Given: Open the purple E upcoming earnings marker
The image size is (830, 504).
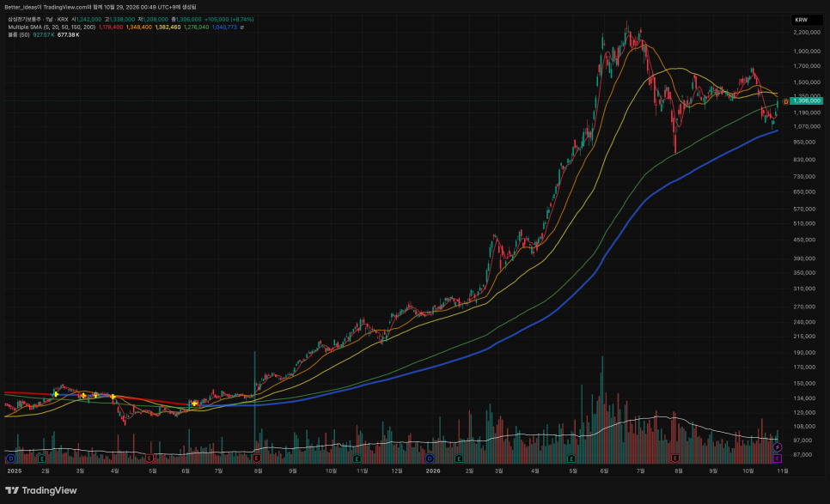Looking at the screenshot, I should pos(777,458).
